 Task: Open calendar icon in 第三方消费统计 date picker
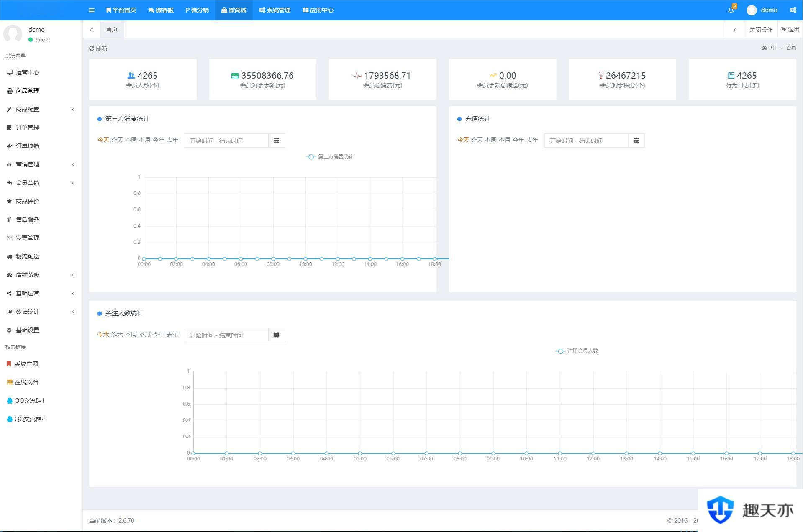click(276, 141)
